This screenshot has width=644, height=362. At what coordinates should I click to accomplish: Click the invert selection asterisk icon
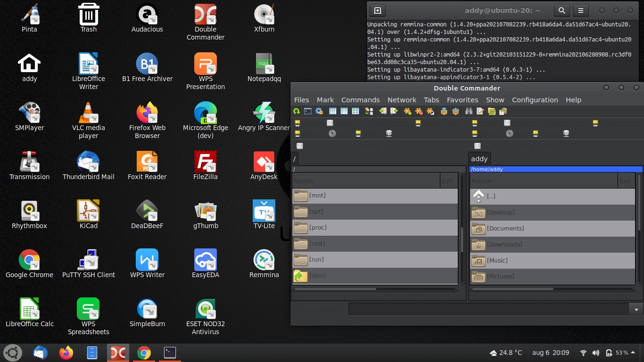[430, 111]
